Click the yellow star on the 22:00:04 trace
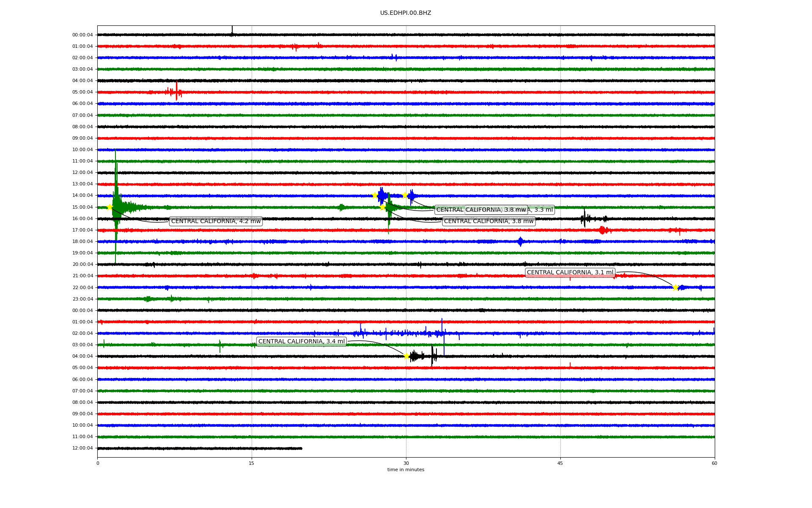Screen dimensions: 812x508 (x=675, y=287)
